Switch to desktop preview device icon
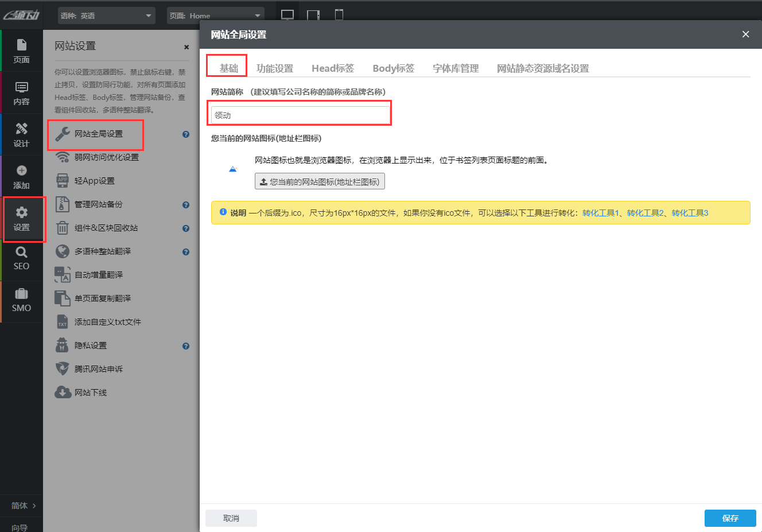 (x=287, y=15)
